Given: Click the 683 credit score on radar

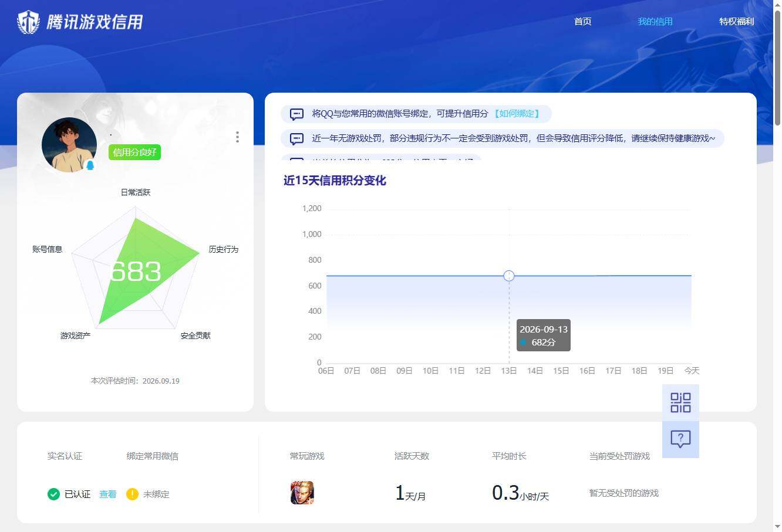Looking at the screenshot, I should (136, 271).
